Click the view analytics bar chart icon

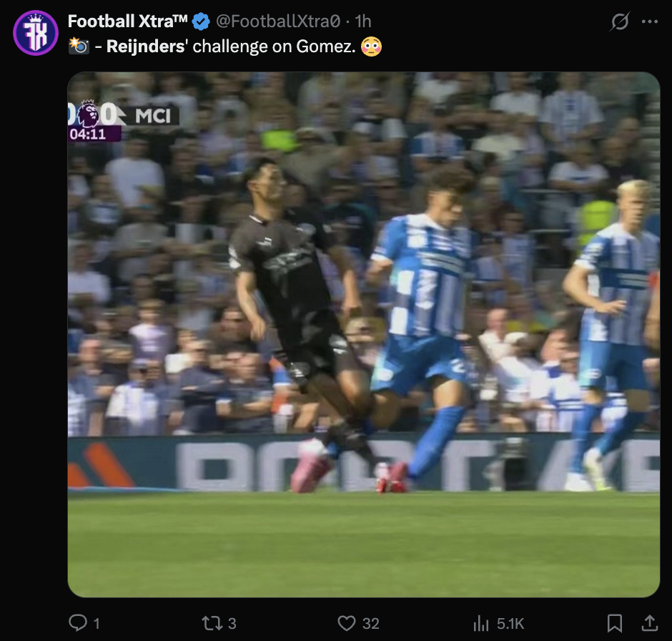481,623
